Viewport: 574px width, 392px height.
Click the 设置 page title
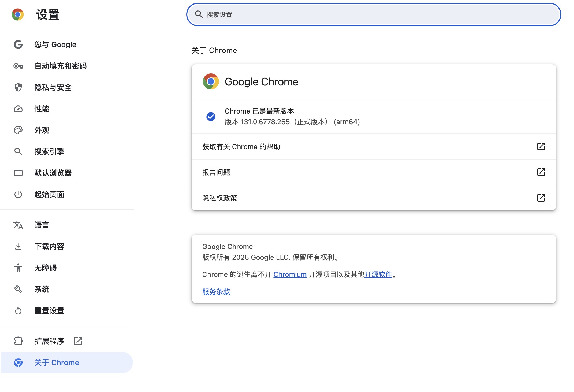coord(48,14)
